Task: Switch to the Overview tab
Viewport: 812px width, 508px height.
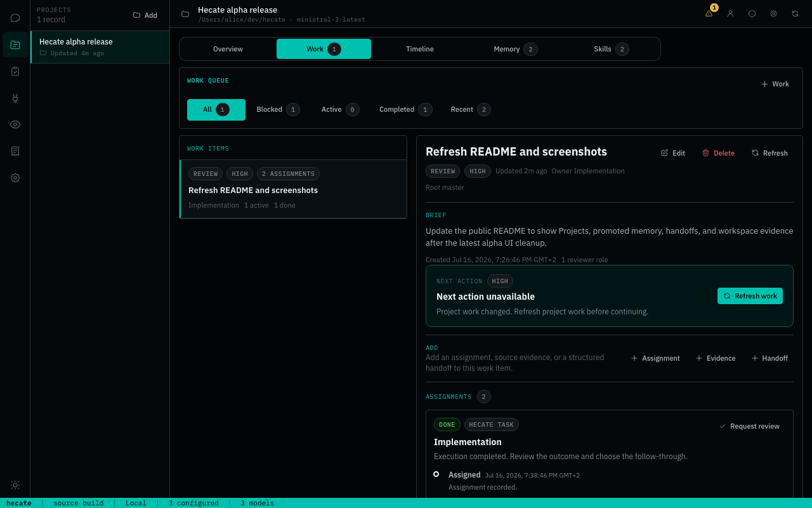Action: pyautogui.click(x=228, y=49)
